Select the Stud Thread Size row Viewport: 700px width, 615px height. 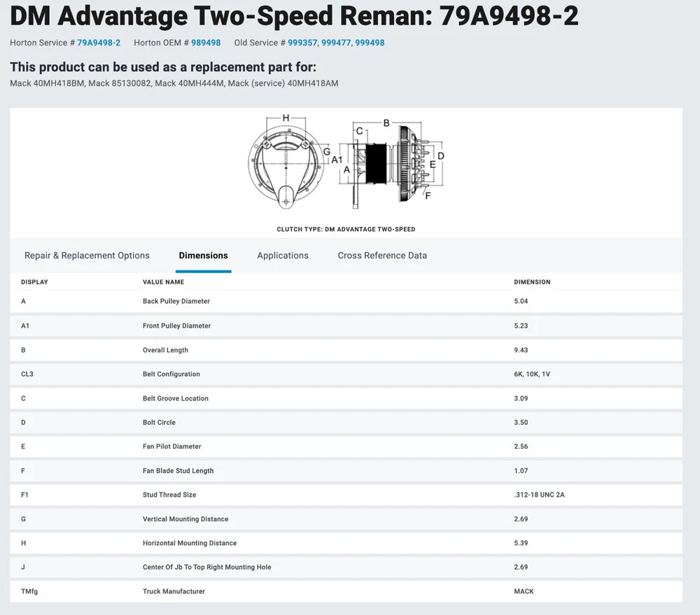click(169, 495)
